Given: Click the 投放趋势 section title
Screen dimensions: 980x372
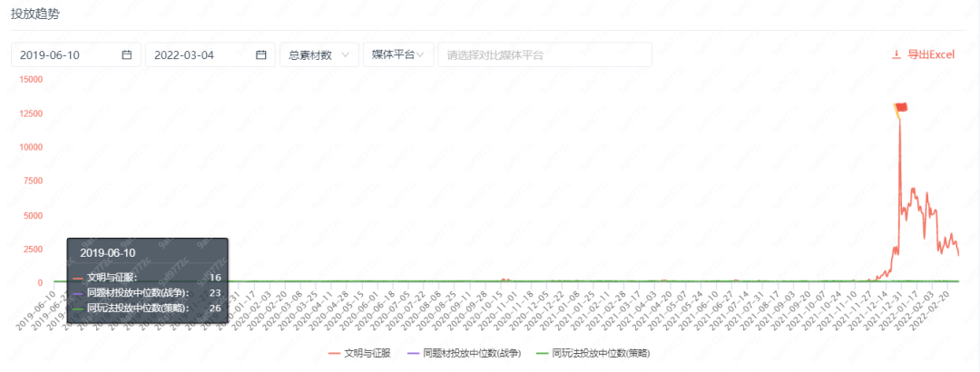Looking at the screenshot, I should click(x=35, y=15).
